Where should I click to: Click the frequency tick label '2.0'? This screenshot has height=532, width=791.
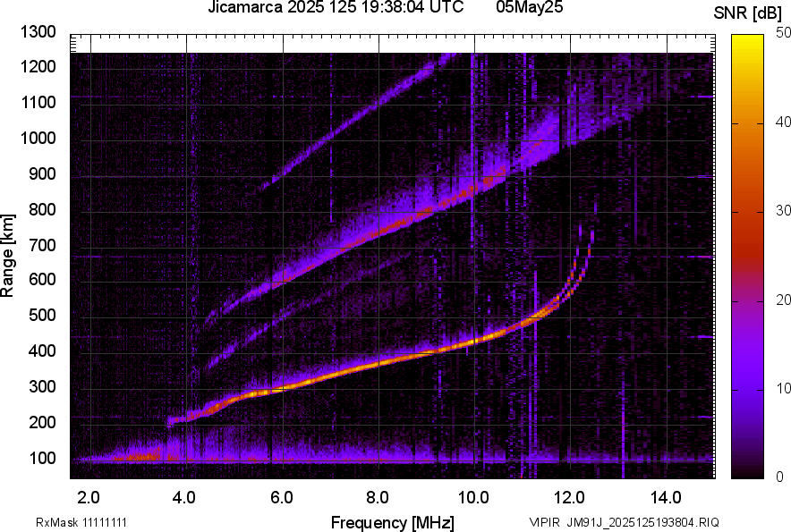coord(89,497)
